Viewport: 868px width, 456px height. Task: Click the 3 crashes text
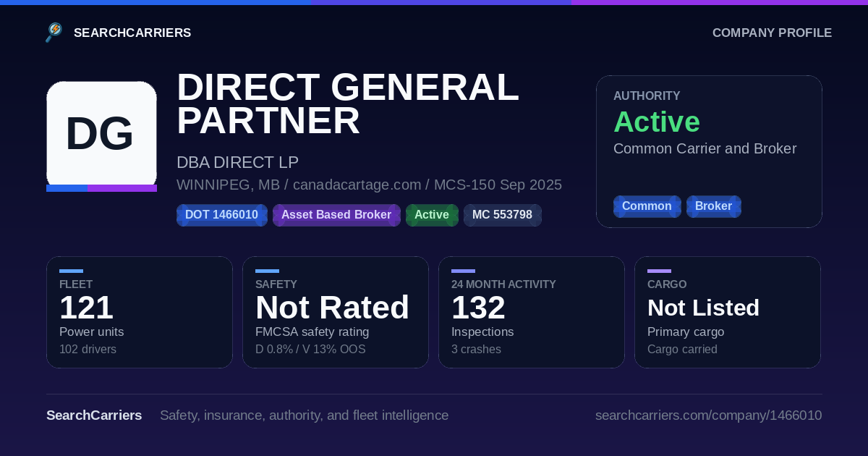tap(476, 349)
